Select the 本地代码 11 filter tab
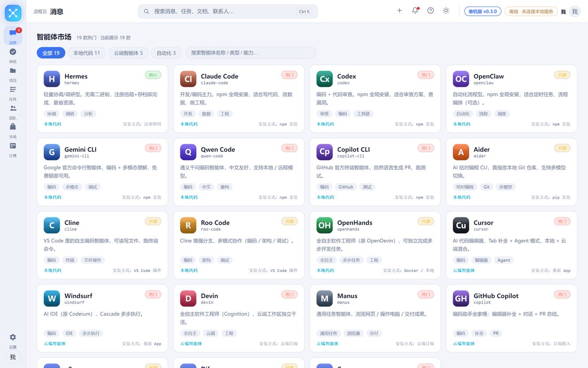This screenshot has width=588, height=368. click(87, 53)
